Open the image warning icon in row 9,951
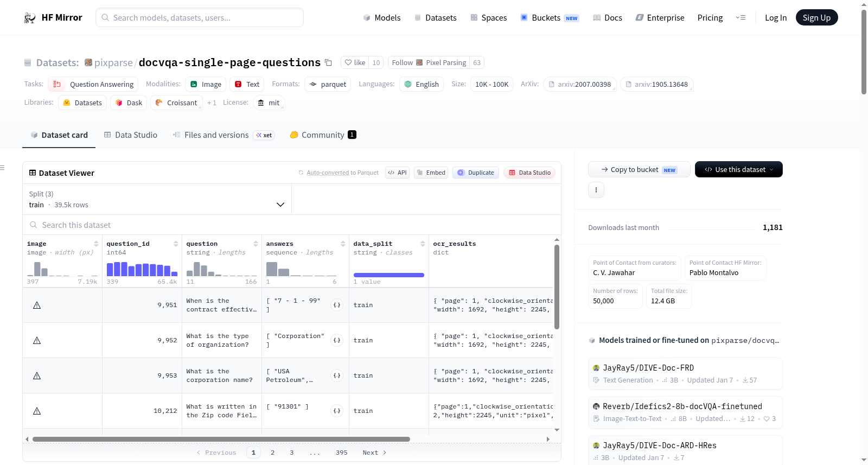The image size is (868, 465). [x=37, y=305]
